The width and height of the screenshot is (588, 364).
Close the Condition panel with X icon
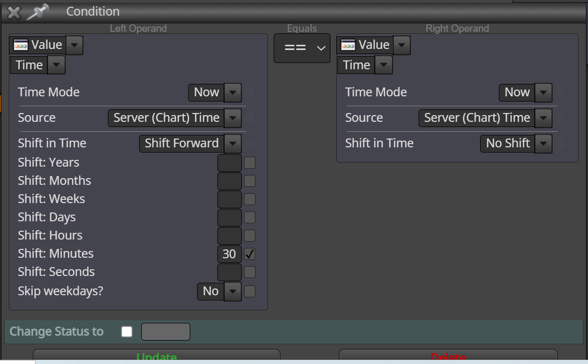click(x=14, y=12)
